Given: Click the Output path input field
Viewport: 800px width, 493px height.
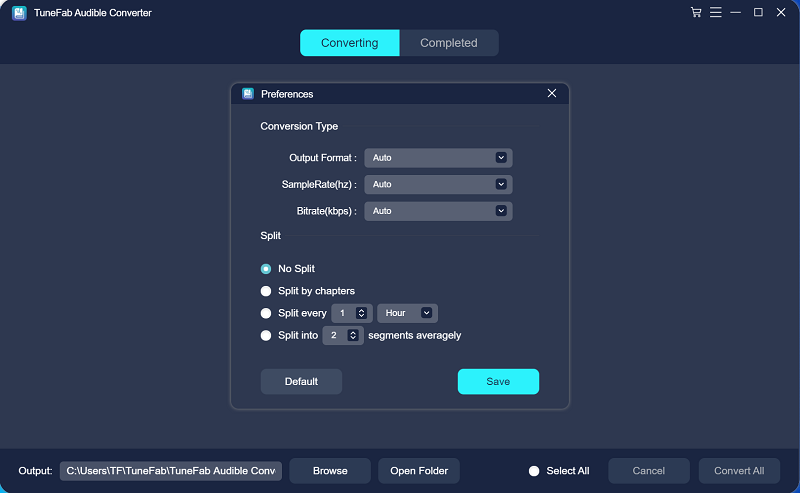Looking at the screenshot, I should (171, 471).
